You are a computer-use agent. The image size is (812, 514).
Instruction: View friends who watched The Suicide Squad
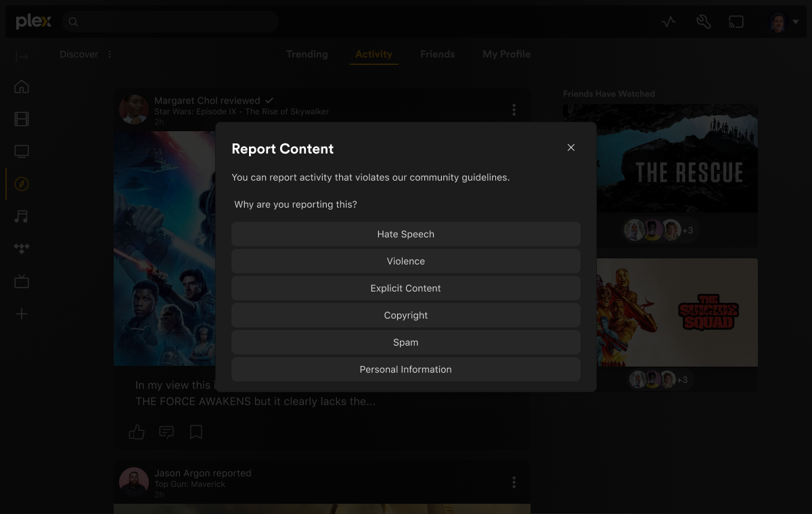pos(659,379)
